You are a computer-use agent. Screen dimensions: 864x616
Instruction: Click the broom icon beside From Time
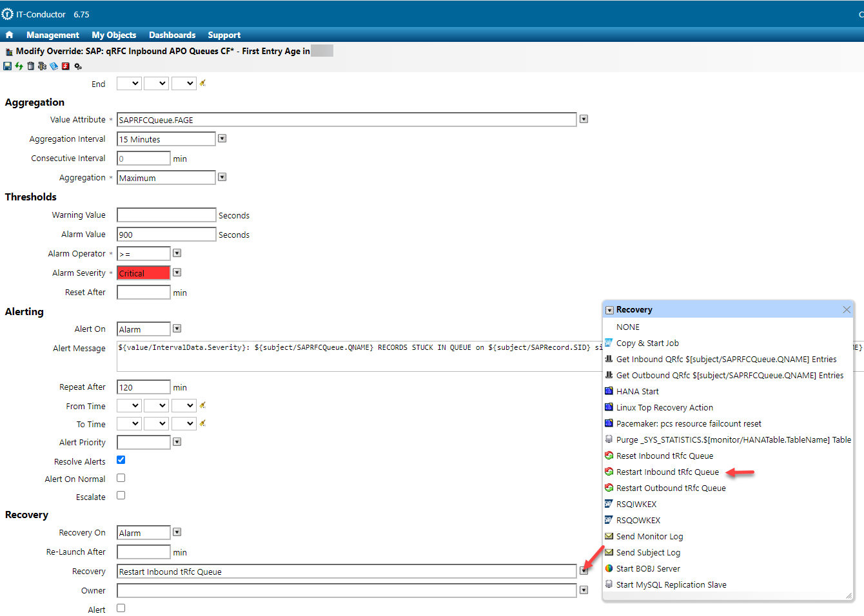pyautogui.click(x=202, y=405)
